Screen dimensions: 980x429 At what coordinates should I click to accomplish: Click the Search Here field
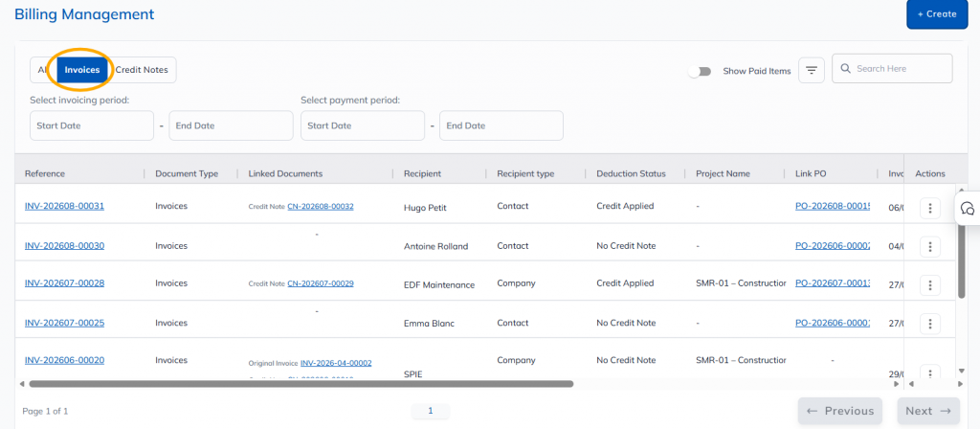pyautogui.click(x=892, y=68)
